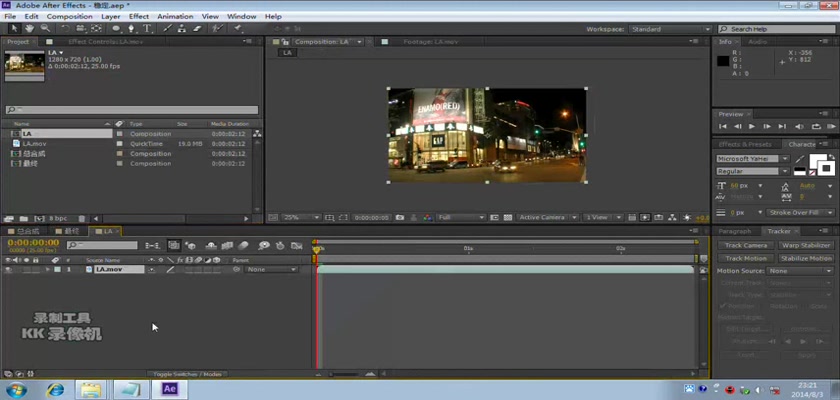Open Stroke Over Fill dropdown
The width and height of the screenshot is (840, 400).
800,213
